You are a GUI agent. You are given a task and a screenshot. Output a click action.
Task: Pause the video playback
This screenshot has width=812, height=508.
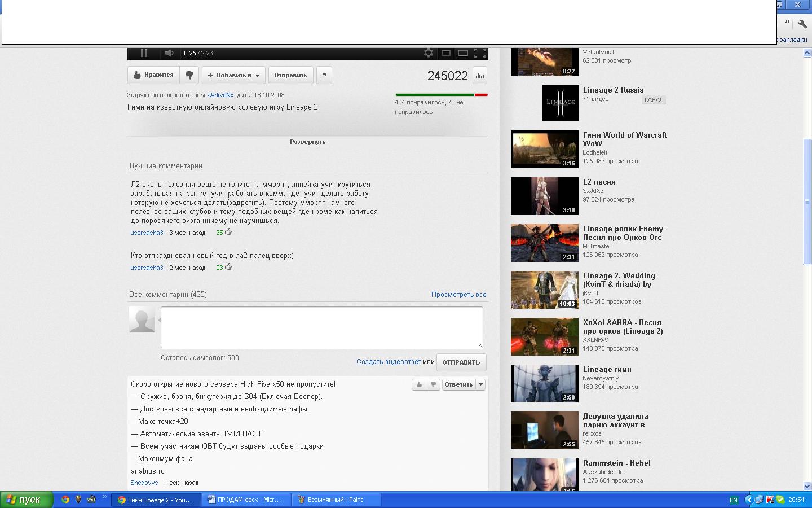[144, 53]
